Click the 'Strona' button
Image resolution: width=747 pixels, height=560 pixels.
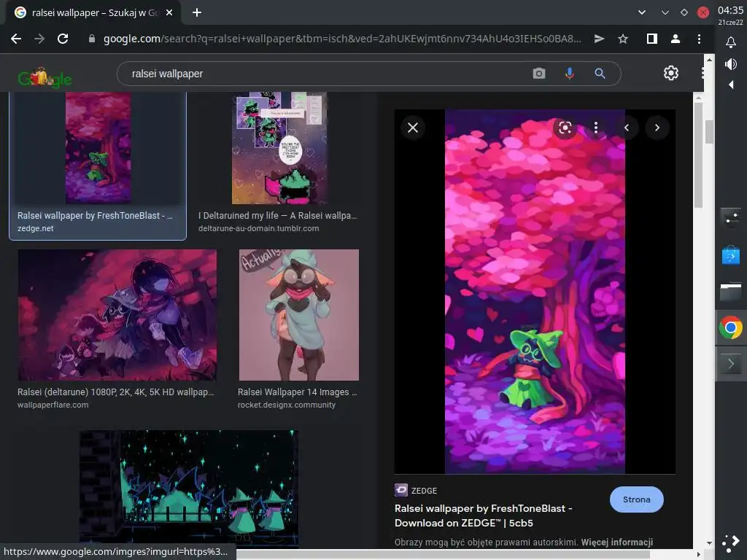click(636, 499)
